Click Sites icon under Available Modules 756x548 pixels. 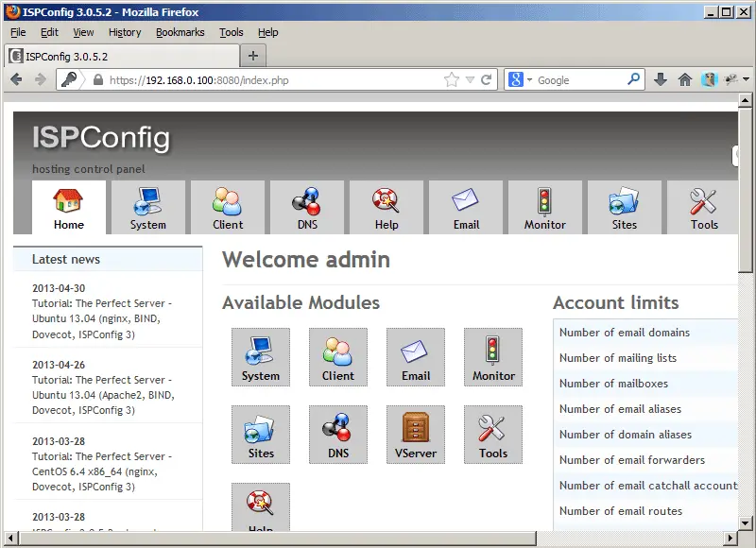[x=261, y=435]
